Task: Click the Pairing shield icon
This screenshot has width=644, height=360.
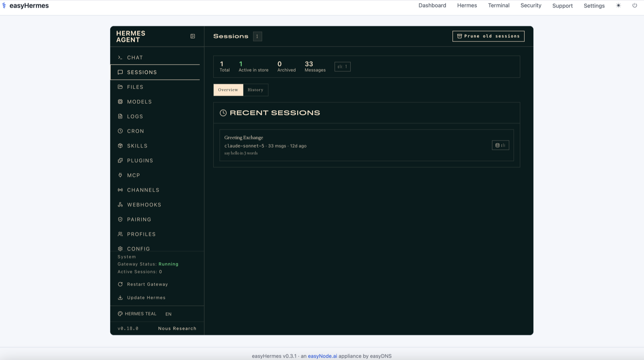Action: point(120,219)
